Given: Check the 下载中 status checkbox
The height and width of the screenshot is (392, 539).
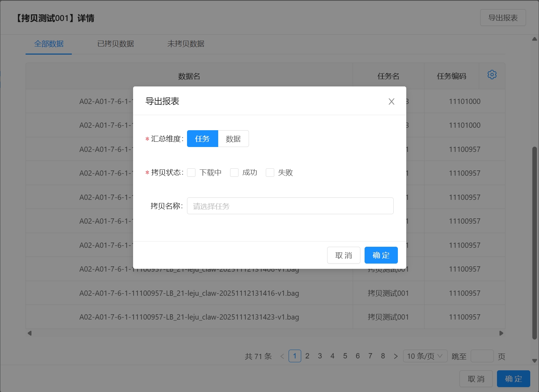Looking at the screenshot, I should click(192, 173).
